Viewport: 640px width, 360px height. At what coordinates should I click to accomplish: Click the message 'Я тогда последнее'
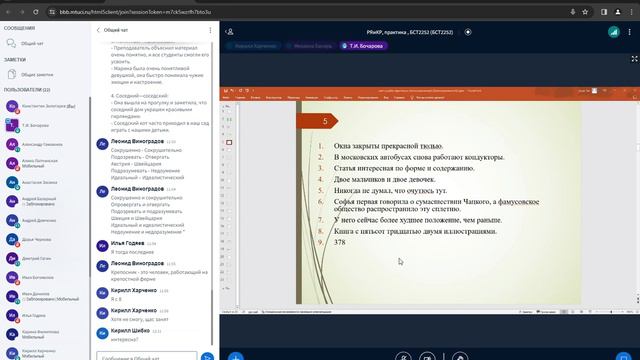coord(132,252)
